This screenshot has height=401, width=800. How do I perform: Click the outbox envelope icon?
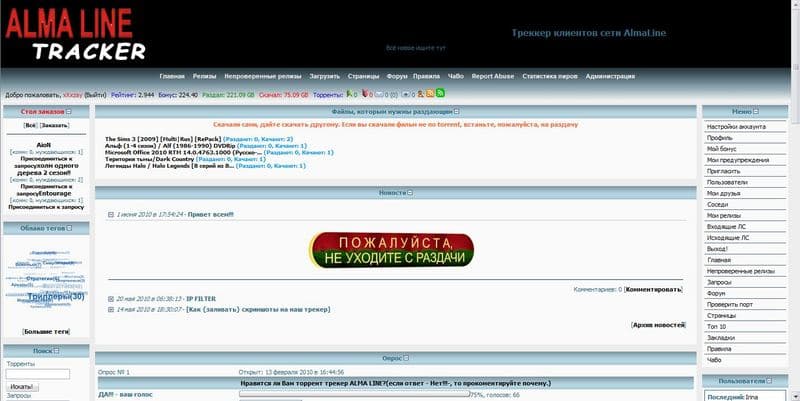(406, 94)
